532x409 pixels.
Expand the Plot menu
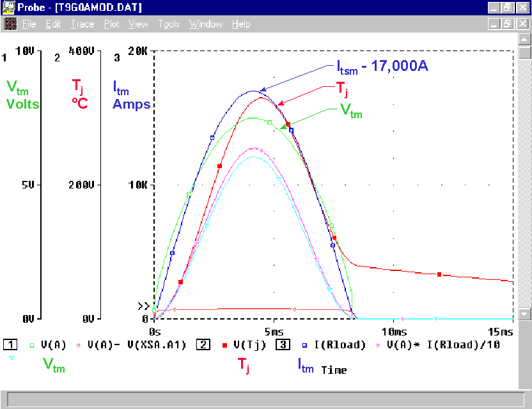pos(111,24)
